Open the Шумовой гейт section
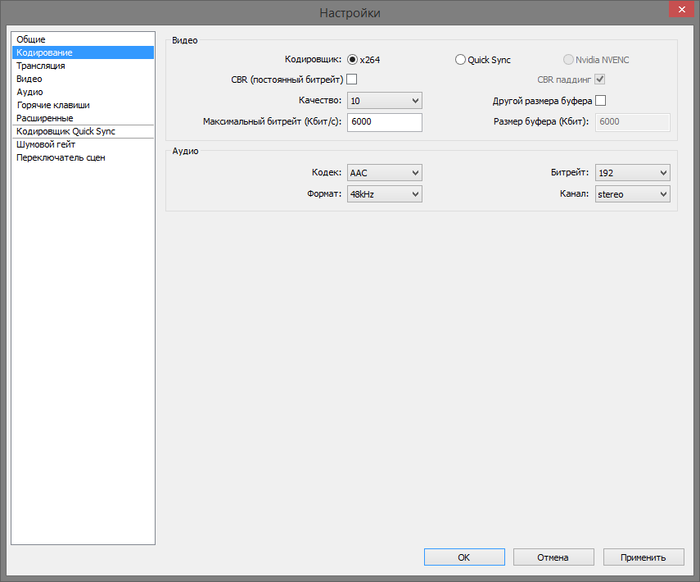The image size is (700, 582). tap(83, 145)
